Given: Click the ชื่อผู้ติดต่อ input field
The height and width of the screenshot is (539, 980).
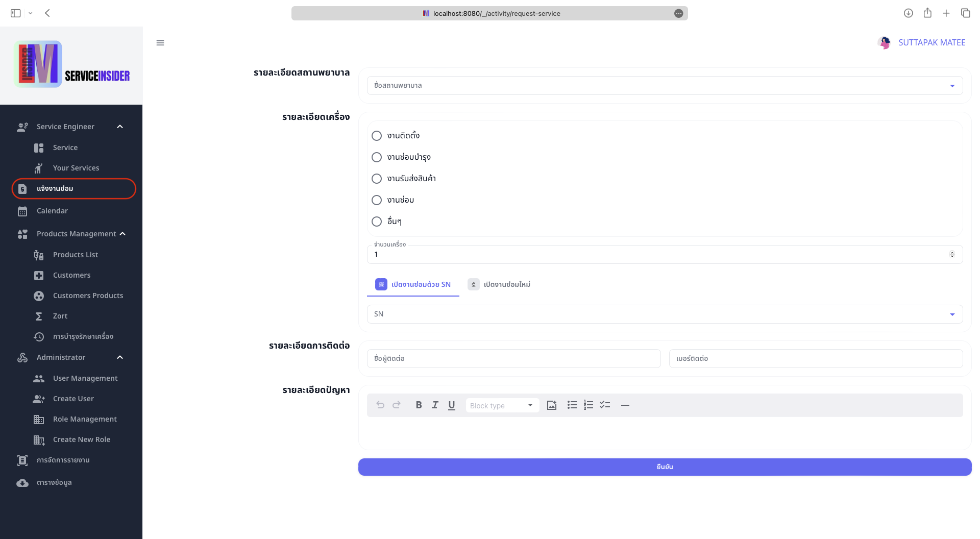Looking at the screenshot, I should pyautogui.click(x=513, y=358).
